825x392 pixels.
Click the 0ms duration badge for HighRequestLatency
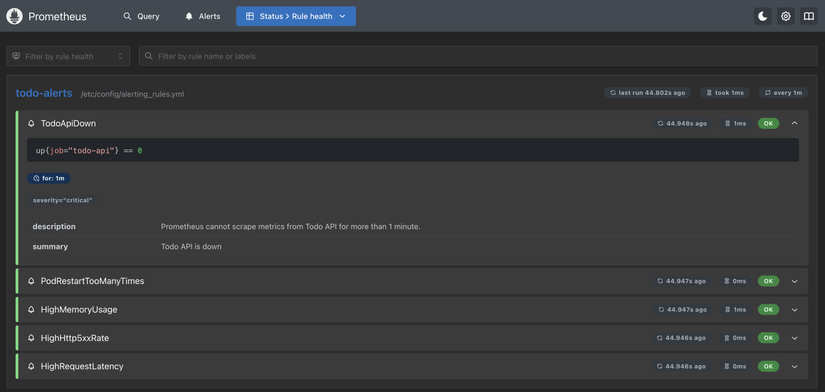(736, 366)
